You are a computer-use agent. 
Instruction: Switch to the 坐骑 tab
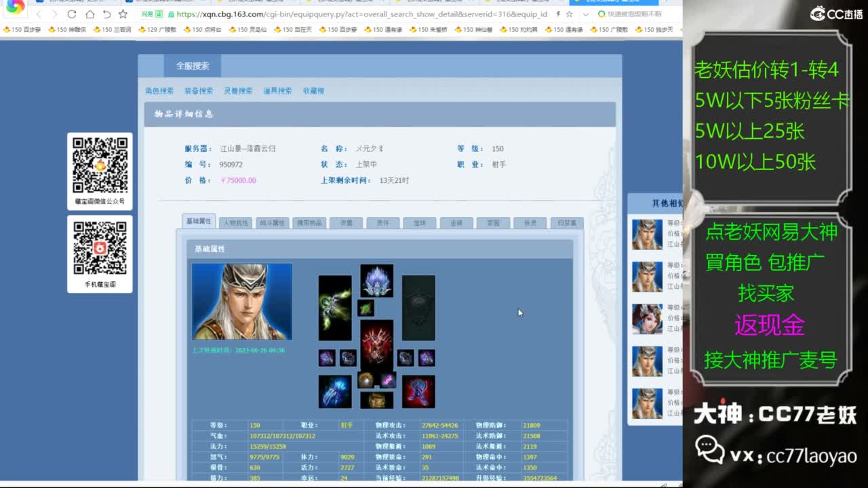(456, 223)
